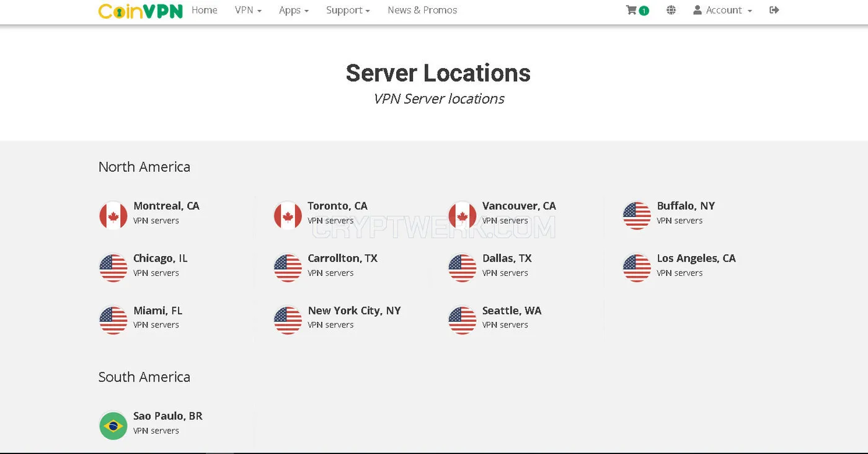
Task: Open the Account dropdown
Action: [722, 10]
